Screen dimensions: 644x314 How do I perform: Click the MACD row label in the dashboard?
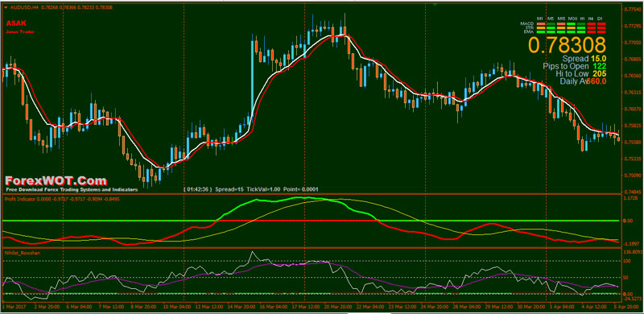[527, 24]
